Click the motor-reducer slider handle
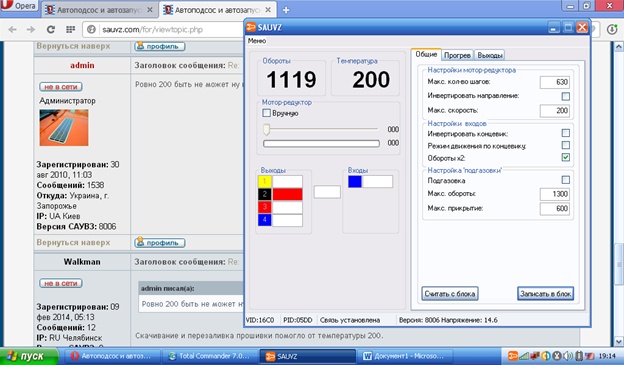 [266, 129]
